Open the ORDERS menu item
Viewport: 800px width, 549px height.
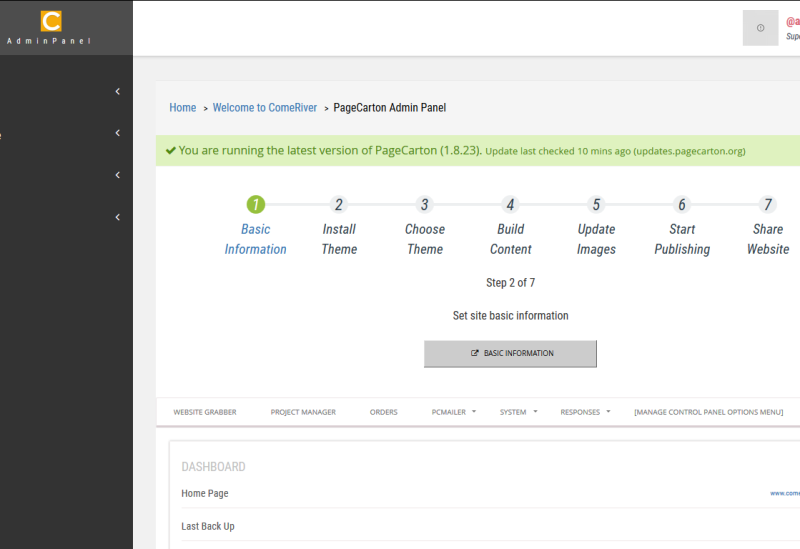pyautogui.click(x=384, y=412)
